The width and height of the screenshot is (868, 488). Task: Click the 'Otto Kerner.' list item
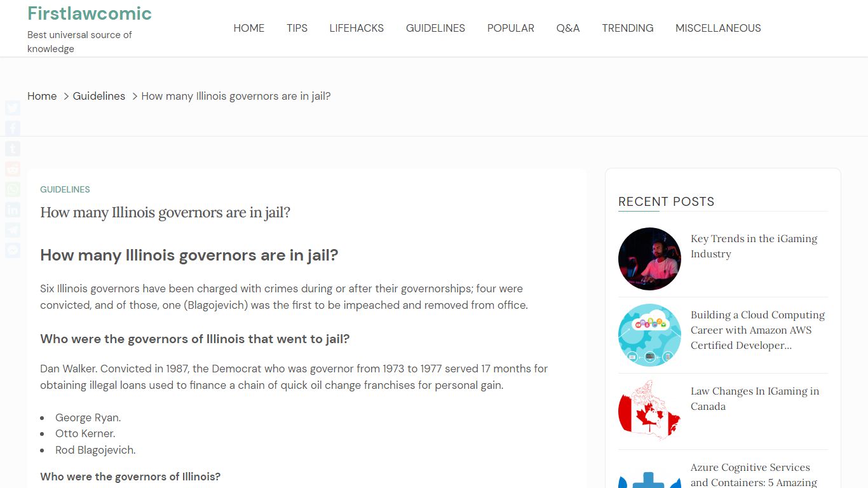[x=85, y=433]
